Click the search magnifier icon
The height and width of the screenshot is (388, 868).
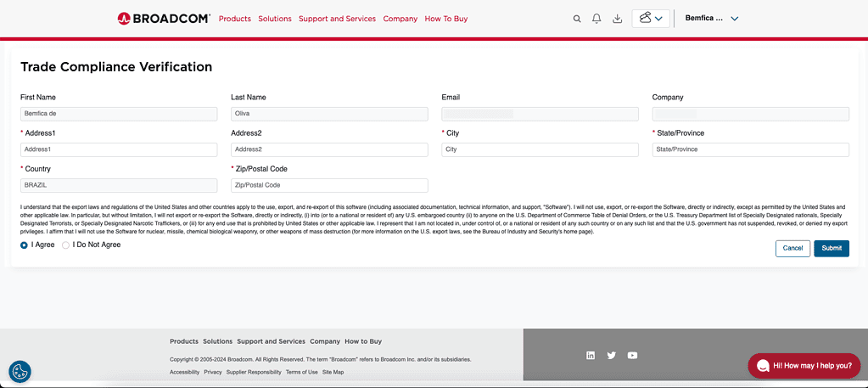577,19
